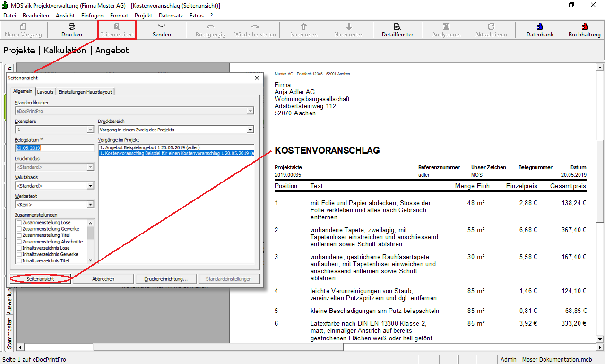
Task: Click the Neuer Vorgang toolbar icon
Action: [x=23, y=27]
